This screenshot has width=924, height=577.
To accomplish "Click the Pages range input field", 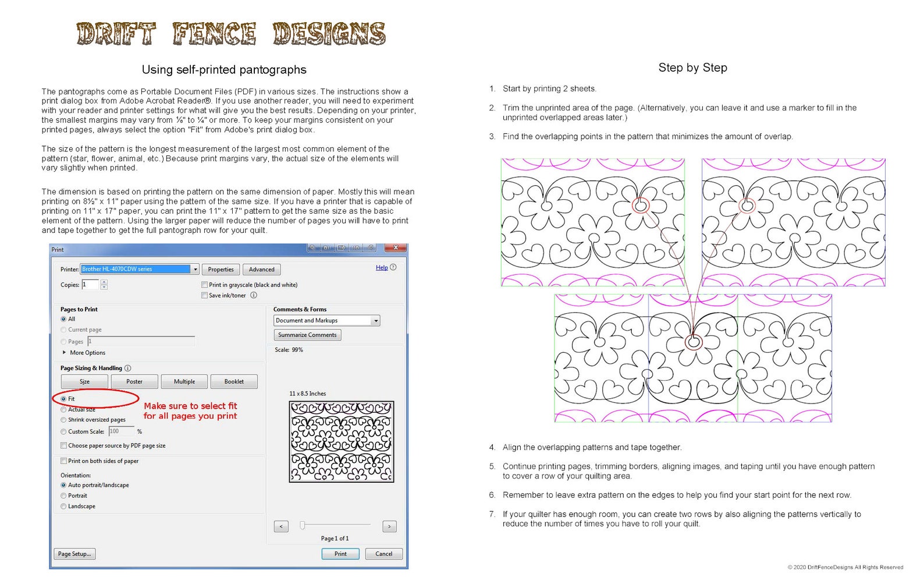I will pos(141,341).
